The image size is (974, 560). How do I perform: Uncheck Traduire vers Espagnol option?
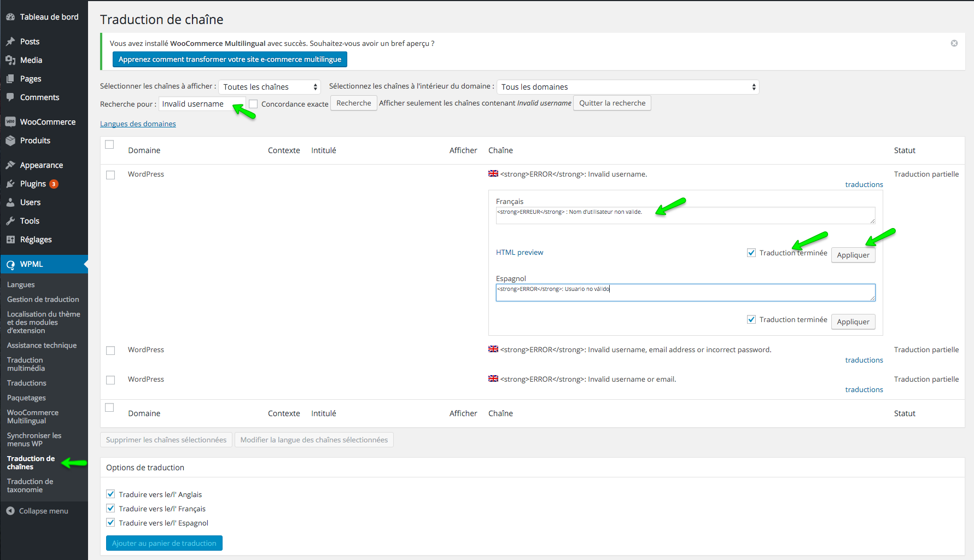pyautogui.click(x=111, y=523)
